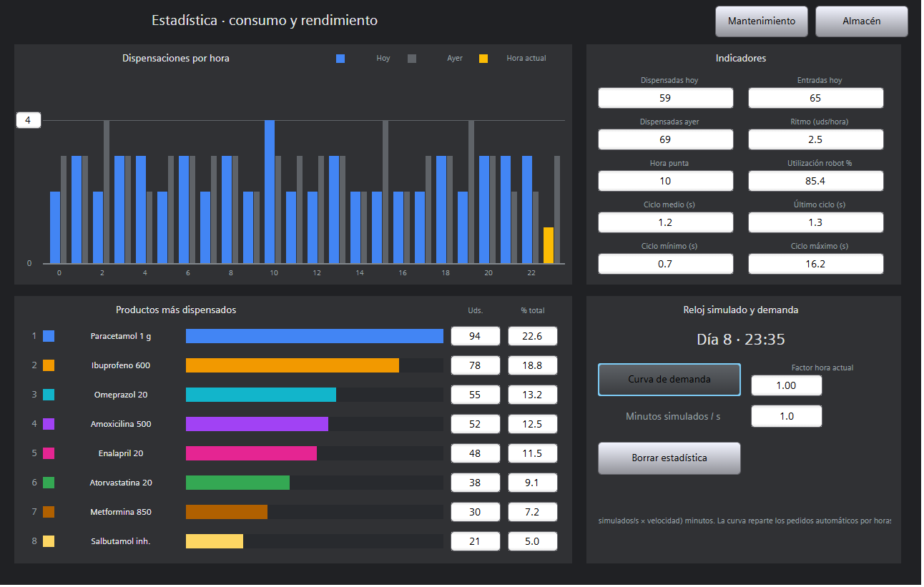This screenshot has height=587, width=924.
Task: Click the Borrar estadística button
Action: [x=669, y=458]
